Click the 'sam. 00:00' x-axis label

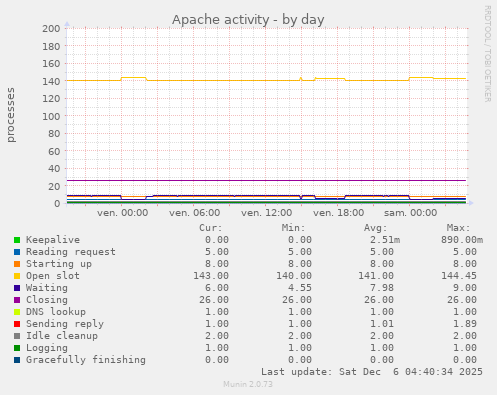(410, 213)
